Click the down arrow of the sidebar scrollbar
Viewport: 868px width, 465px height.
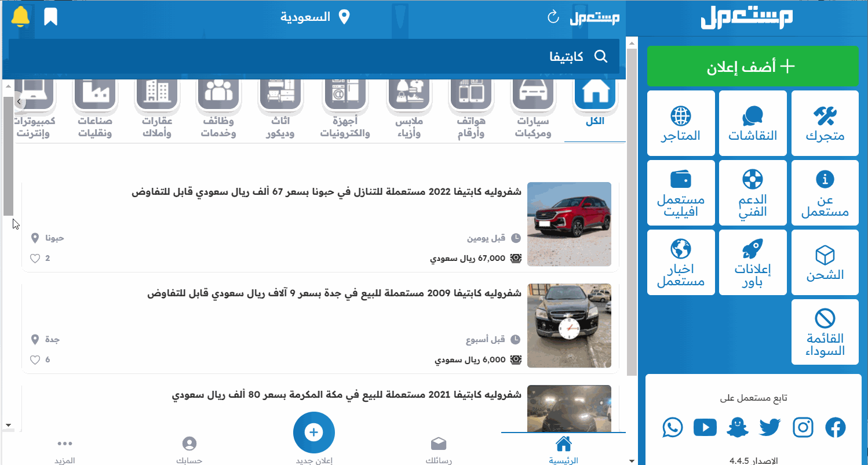[x=632, y=460]
